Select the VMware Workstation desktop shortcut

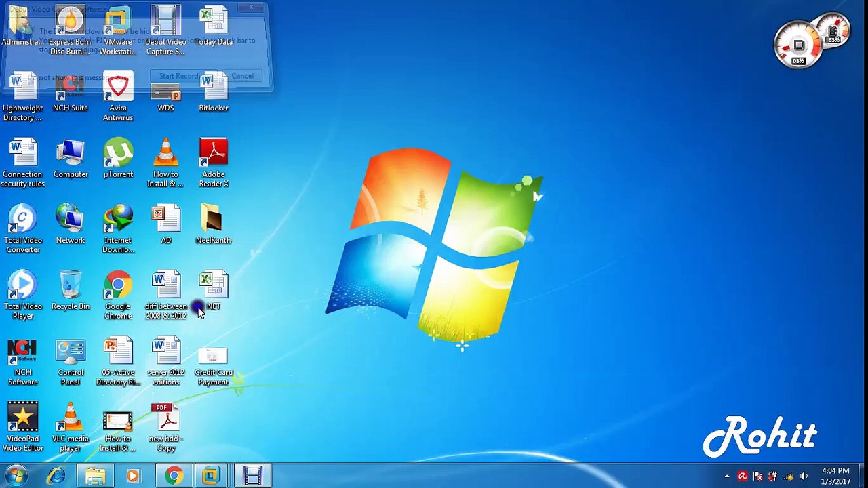pos(118,31)
